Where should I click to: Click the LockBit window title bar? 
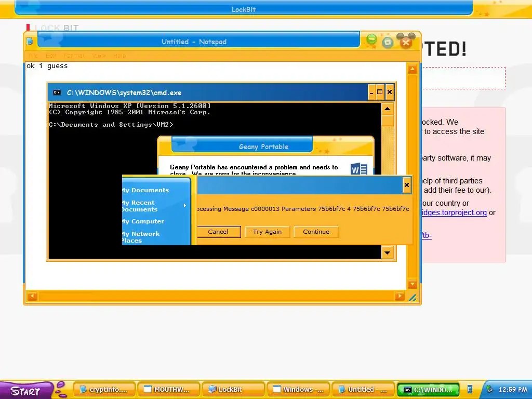[244, 9]
